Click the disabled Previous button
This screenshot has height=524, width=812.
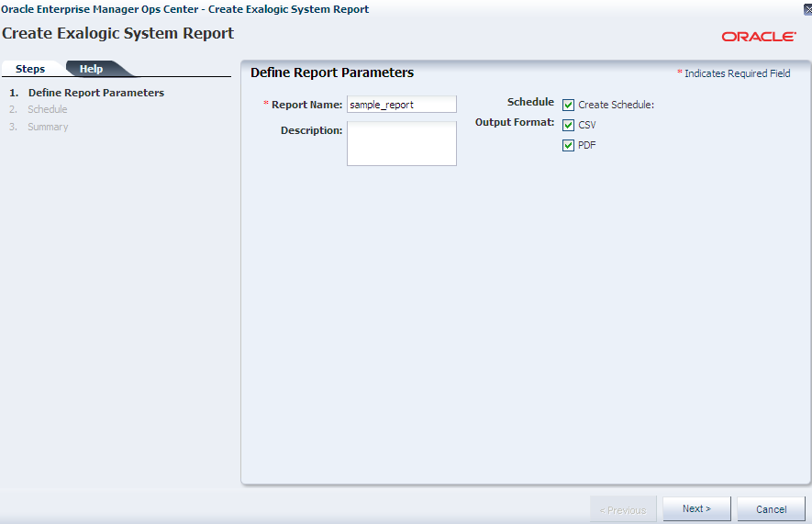pyautogui.click(x=623, y=509)
